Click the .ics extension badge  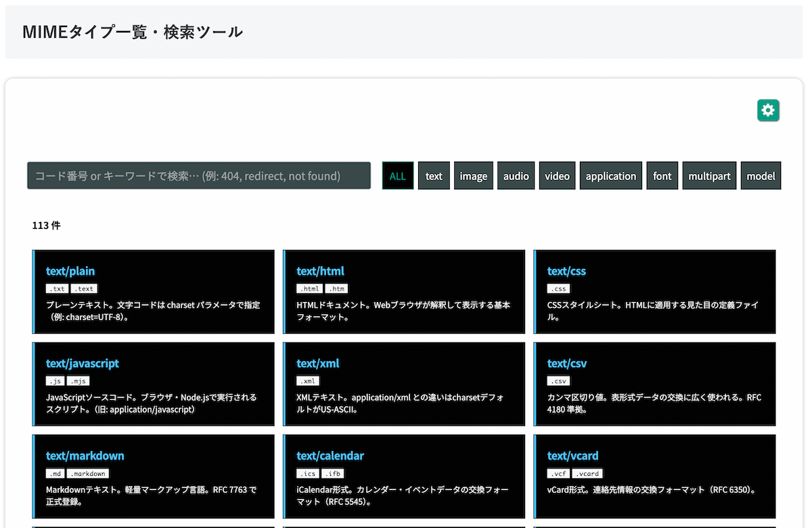tap(308, 473)
